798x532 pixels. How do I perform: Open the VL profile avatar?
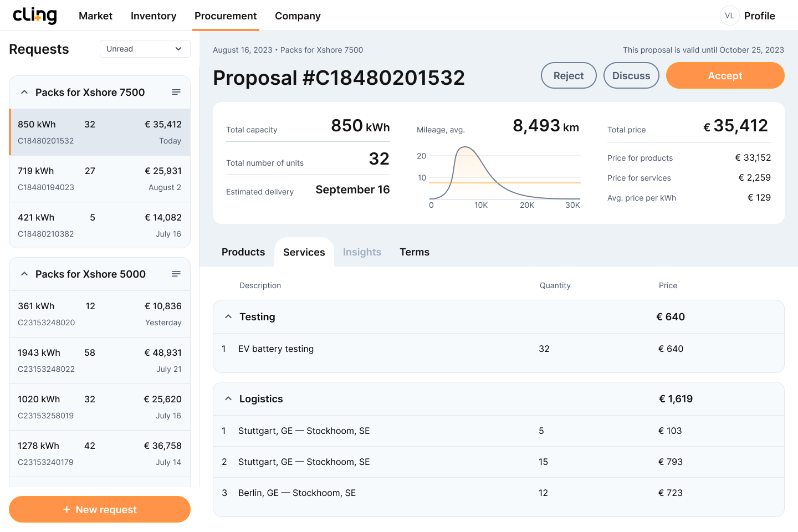coord(729,16)
